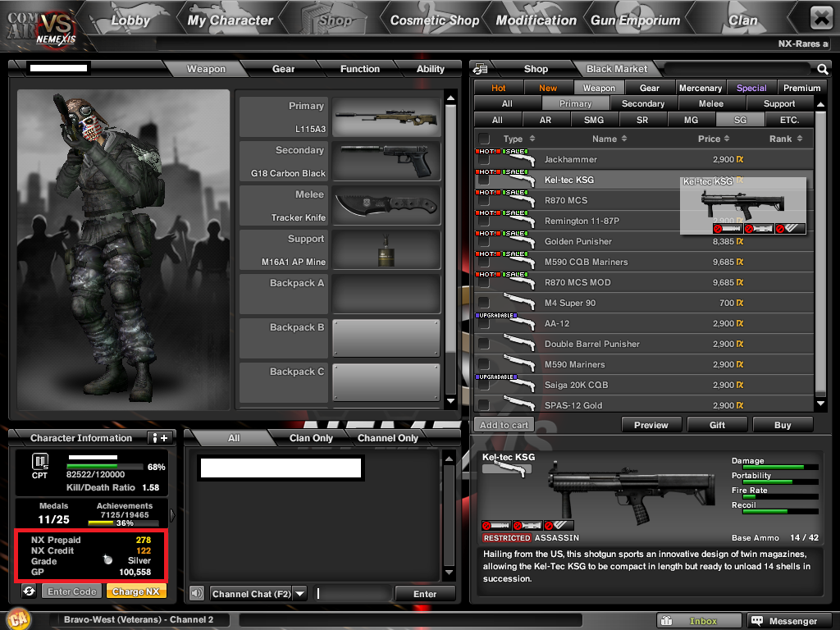The width and height of the screenshot is (840, 630).
Task: Check the M4 Super 90 checkbox
Action: coord(484,304)
